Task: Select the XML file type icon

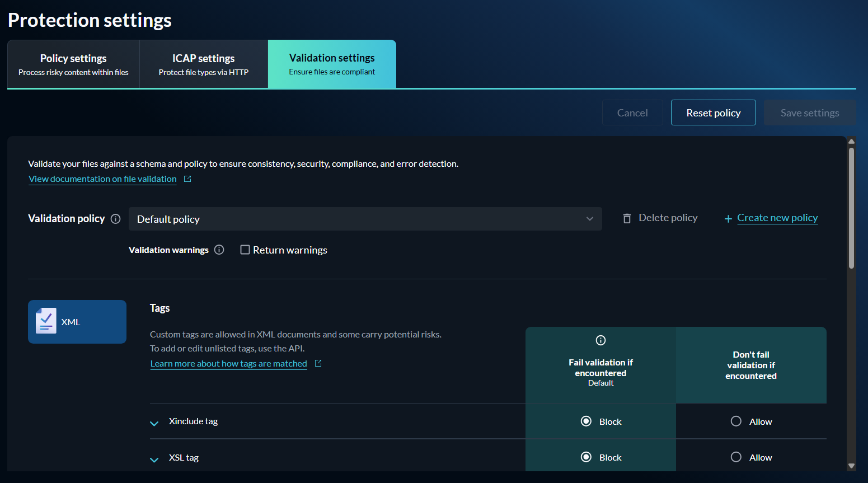Action: (x=77, y=321)
